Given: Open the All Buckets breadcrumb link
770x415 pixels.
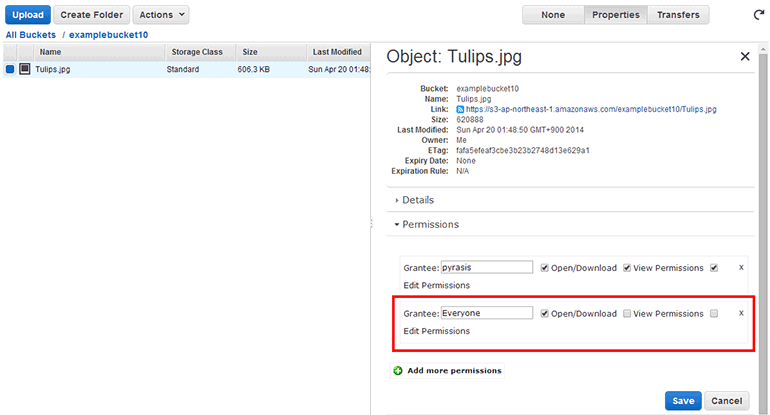Looking at the screenshot, I should point(30,34).
